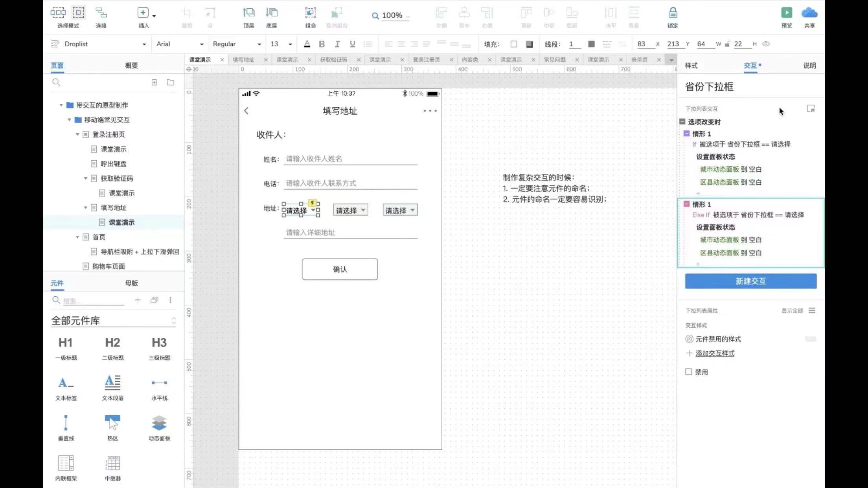Select the 元件禁用的样式 radio option
The width and height of the screenshot is (868, 488).
click(689, 339)
